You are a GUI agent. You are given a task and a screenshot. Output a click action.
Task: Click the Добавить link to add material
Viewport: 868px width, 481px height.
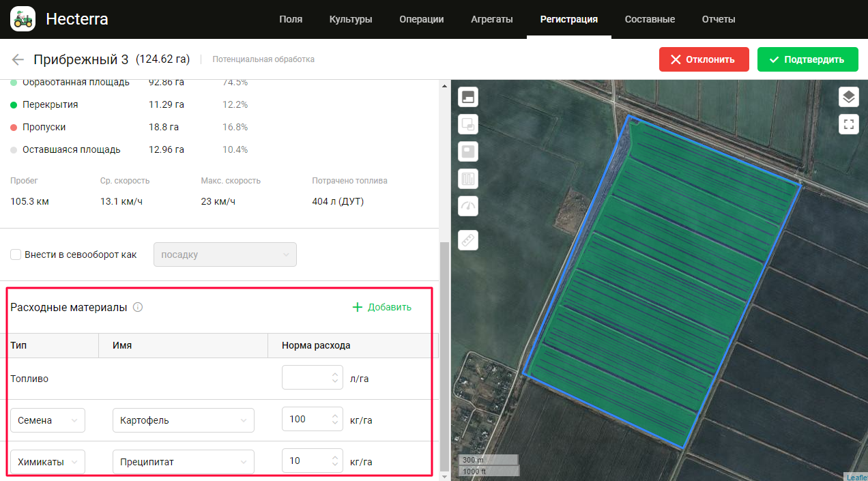click(382, 307)
